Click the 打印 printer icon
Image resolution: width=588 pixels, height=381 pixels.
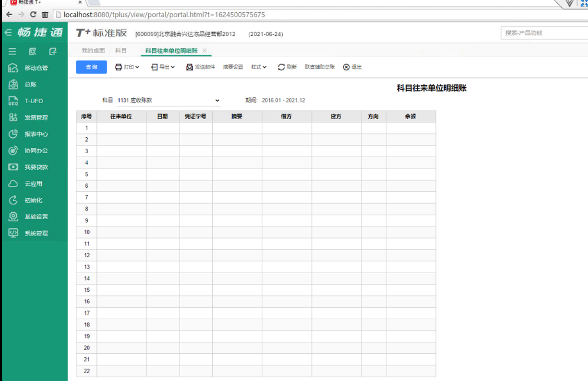118,67
